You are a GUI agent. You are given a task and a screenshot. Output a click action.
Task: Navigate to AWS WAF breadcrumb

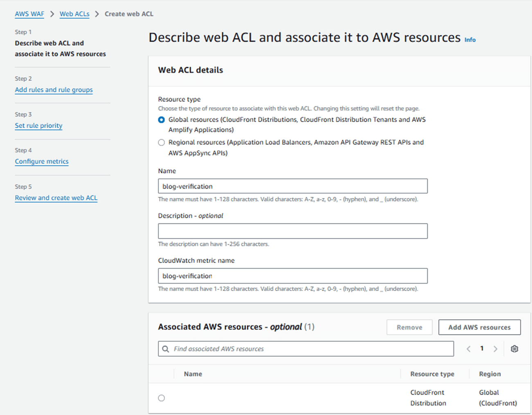coord(29,14)
